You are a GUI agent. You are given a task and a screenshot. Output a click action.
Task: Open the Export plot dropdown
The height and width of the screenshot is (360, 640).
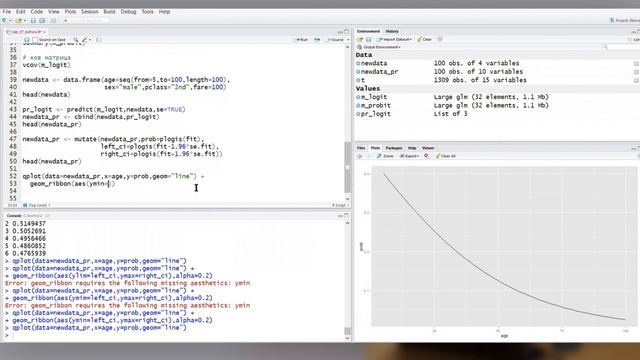pyautogui.click(x=409, y=156)
